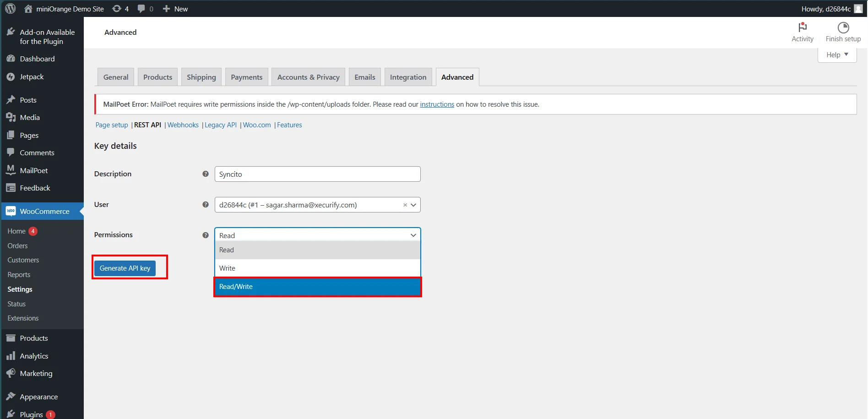Screen dimensions: 868x419
Task: Click the WooCommerce sidebar icon
Action: (11, 211)
